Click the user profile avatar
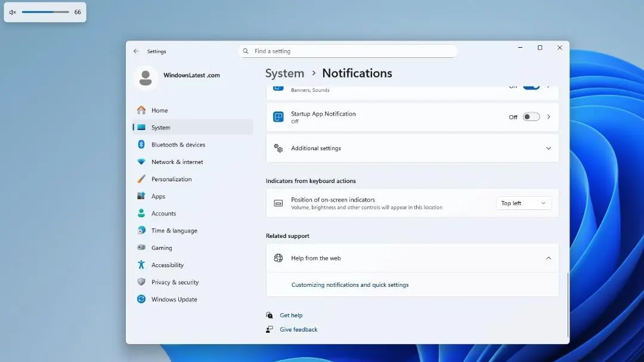This screenshot has width=644, height=362. (x=145, y=78)
